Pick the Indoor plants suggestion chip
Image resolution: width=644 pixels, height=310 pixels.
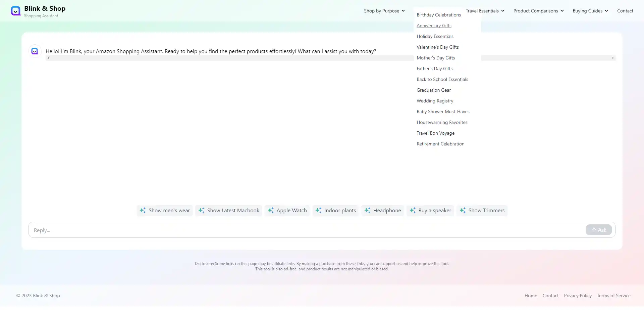click(335, 211)
